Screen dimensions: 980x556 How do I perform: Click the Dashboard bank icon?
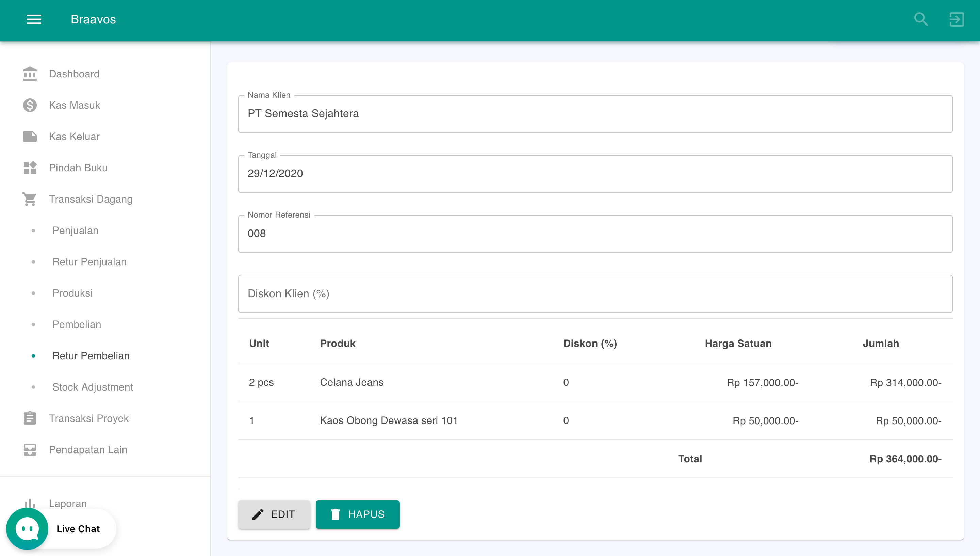coord(30,74)
